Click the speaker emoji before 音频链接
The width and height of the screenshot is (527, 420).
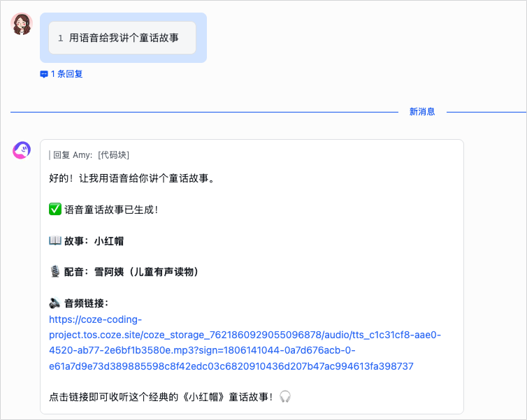click(55, 303)
